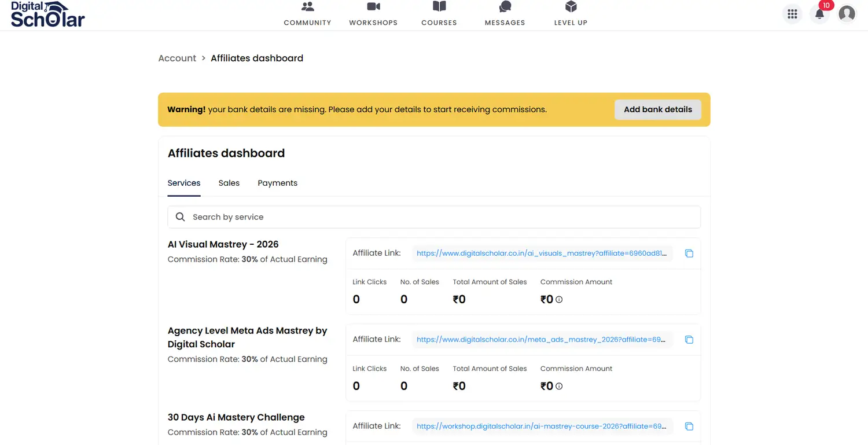Click the Add bank details button
This screenshot has width=868, height=445.
pos(657,109)
